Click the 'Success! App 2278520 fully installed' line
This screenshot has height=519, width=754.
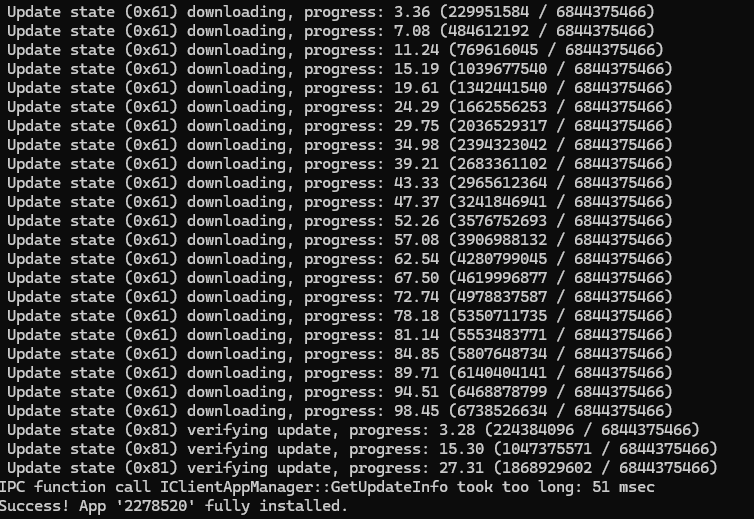tap(174, 506)
